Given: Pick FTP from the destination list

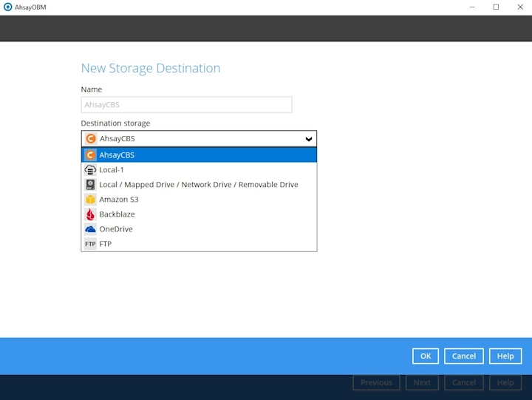Looking at the screenshot, I should 199,244.
